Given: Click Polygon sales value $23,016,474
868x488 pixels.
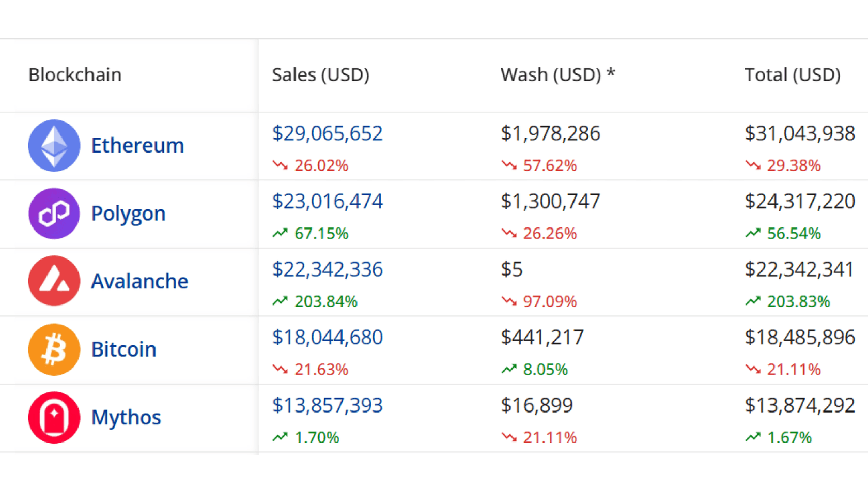Looking at the screenshot, I should click(328, 201).
